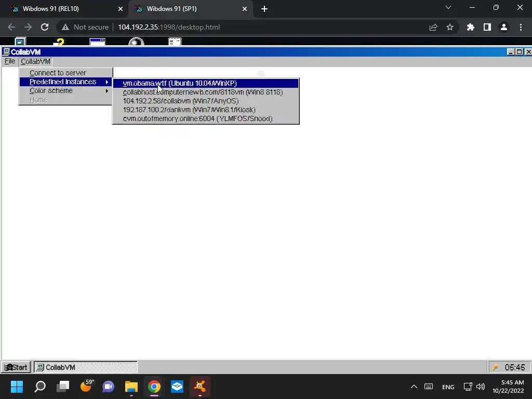
Task: Click CollabVM taskbar button
Action: [86, 367]
